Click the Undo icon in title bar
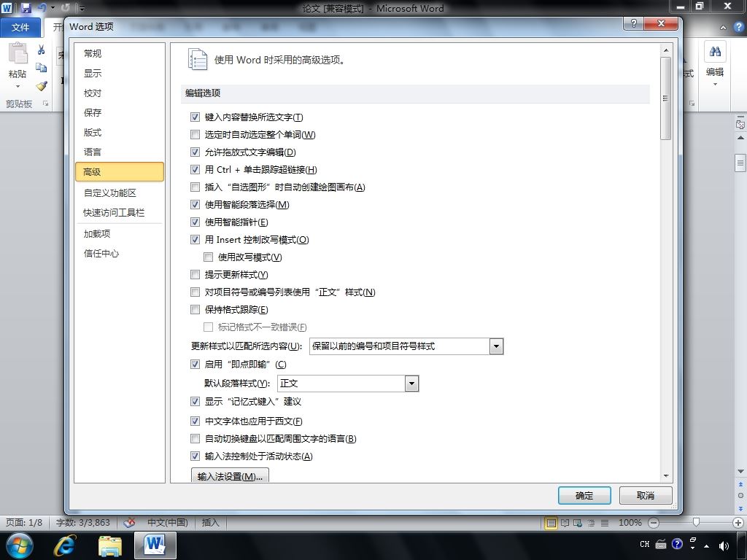 (x=42, y=8)
